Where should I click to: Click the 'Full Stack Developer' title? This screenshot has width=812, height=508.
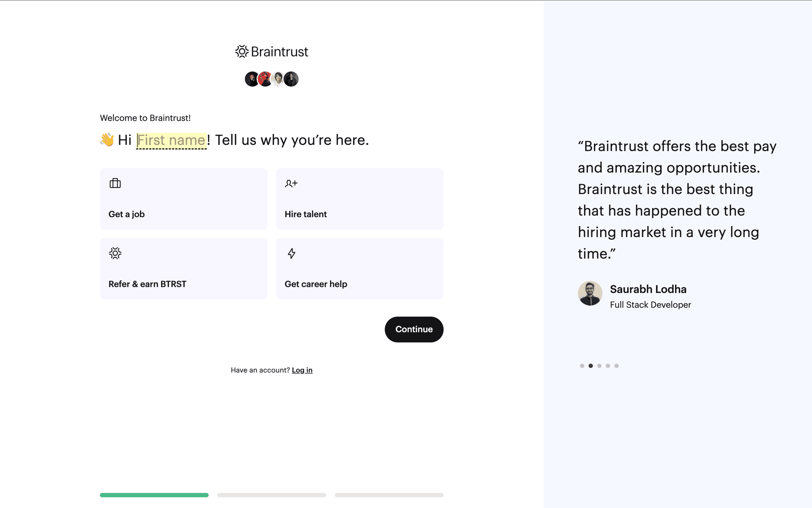[650, 305]
